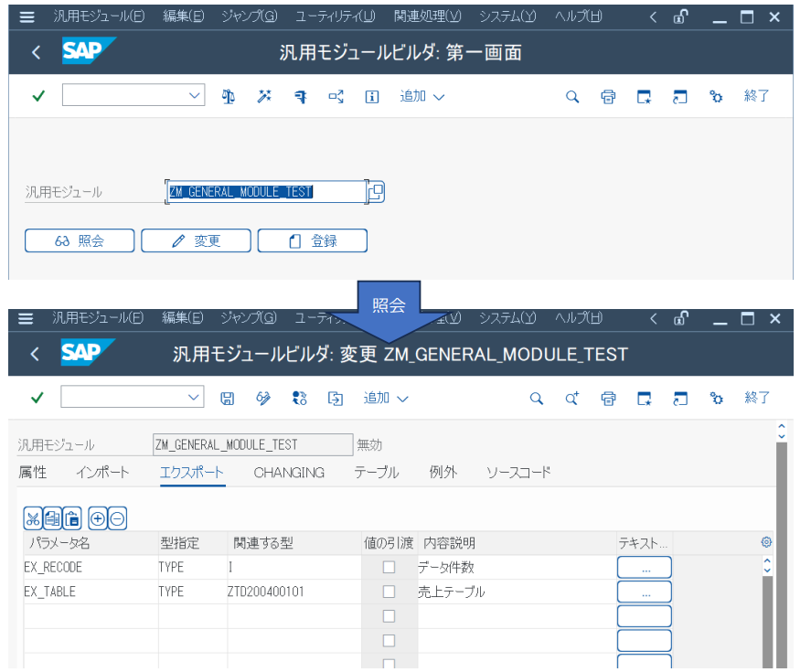Viewport: 811px width, 672px height.
Task: Open the command field dropdown in the top window
Action: pyautogui.click(x=195, y=96)
